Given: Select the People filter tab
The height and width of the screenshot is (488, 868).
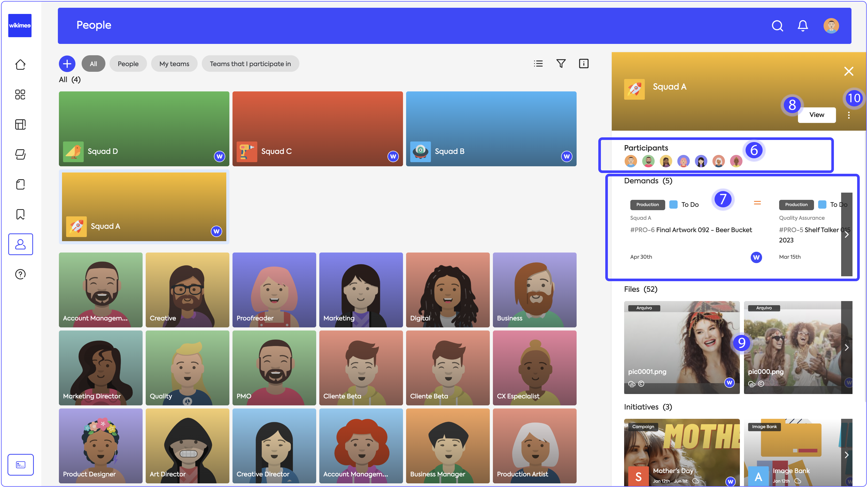Looking at the screenshot, I should click(x=128, y=64).
